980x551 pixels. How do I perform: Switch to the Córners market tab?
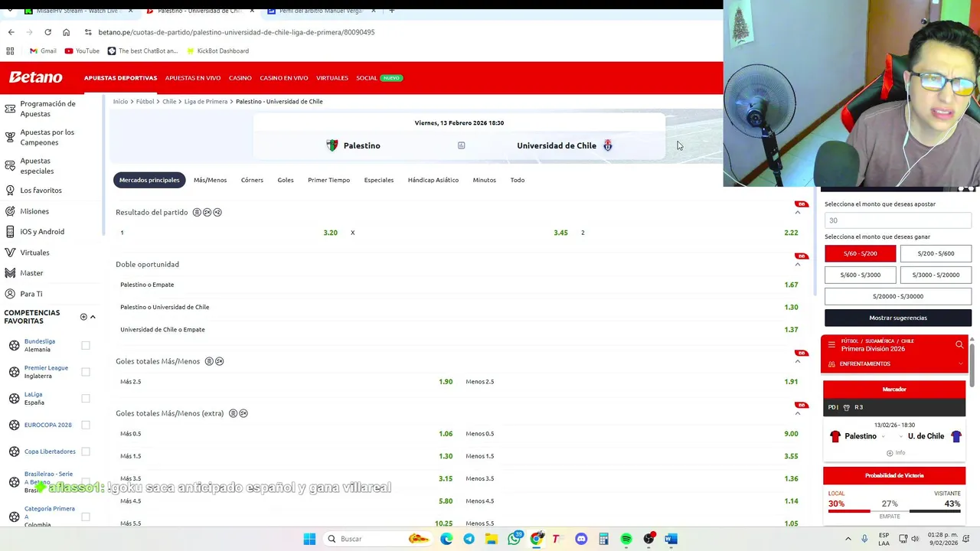point(252,180)
